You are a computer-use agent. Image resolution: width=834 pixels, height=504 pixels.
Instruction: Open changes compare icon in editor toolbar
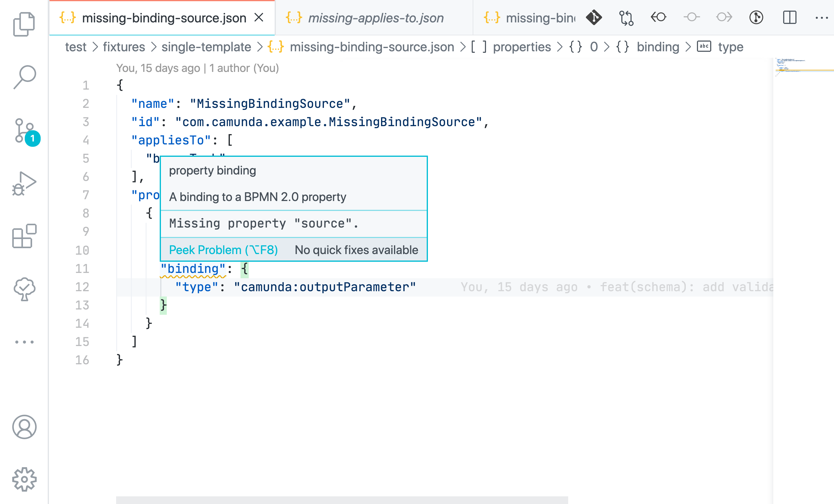[x=626, y=18]
